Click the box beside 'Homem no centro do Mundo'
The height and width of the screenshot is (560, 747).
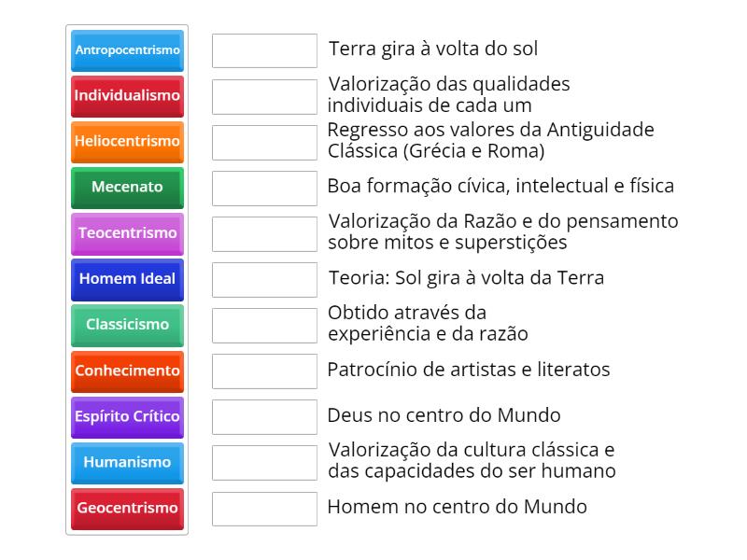[x=264, y=509]
